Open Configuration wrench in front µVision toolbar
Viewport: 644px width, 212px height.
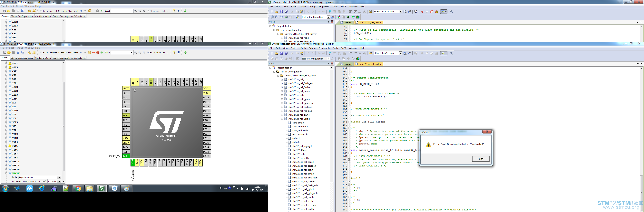pos(452,53)
